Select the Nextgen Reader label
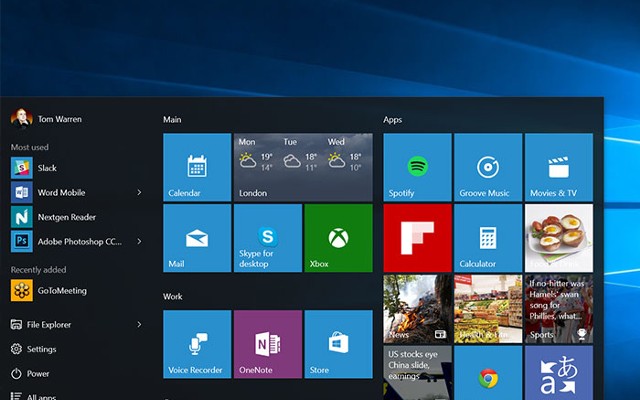 click(67, 217)
